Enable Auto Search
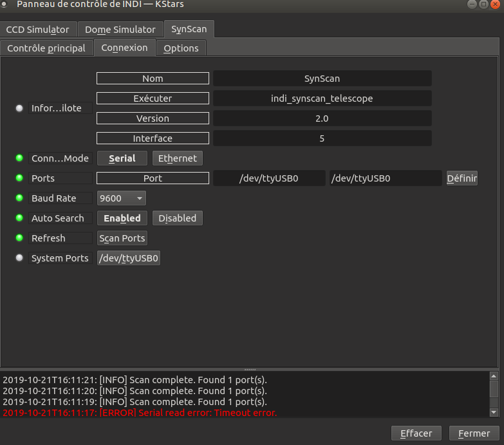 [122, 218]
